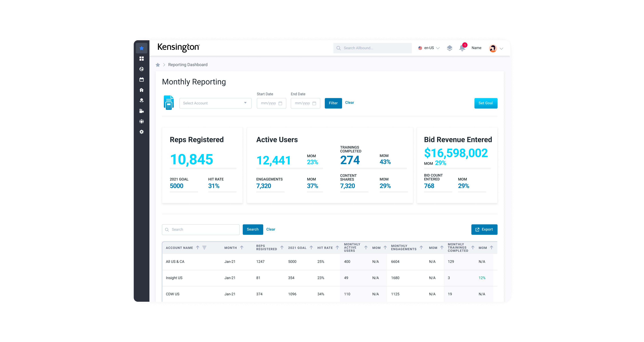Click the grid dashboard sidebar icon
The width and height of the screenshot is (644, 342).
[142, 58]
